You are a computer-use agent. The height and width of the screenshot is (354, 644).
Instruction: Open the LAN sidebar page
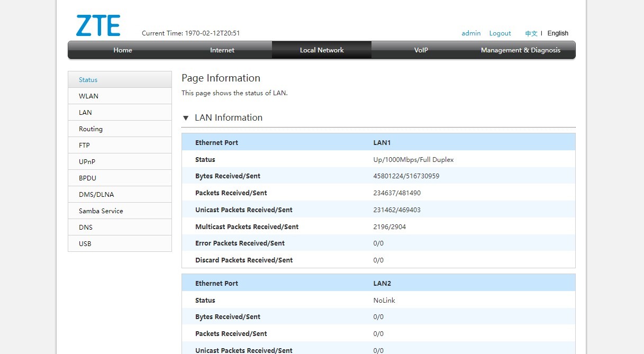pos(85,112)
